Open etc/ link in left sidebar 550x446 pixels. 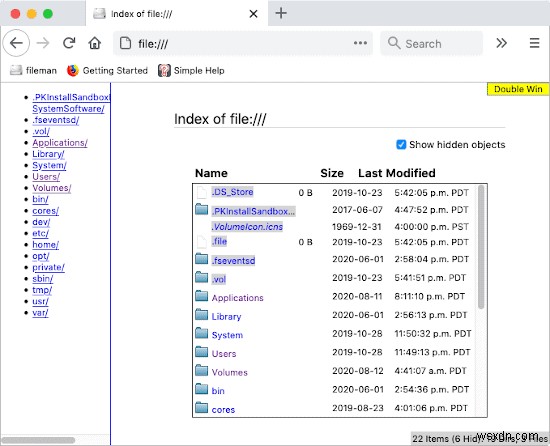click(x=40, y=233)
